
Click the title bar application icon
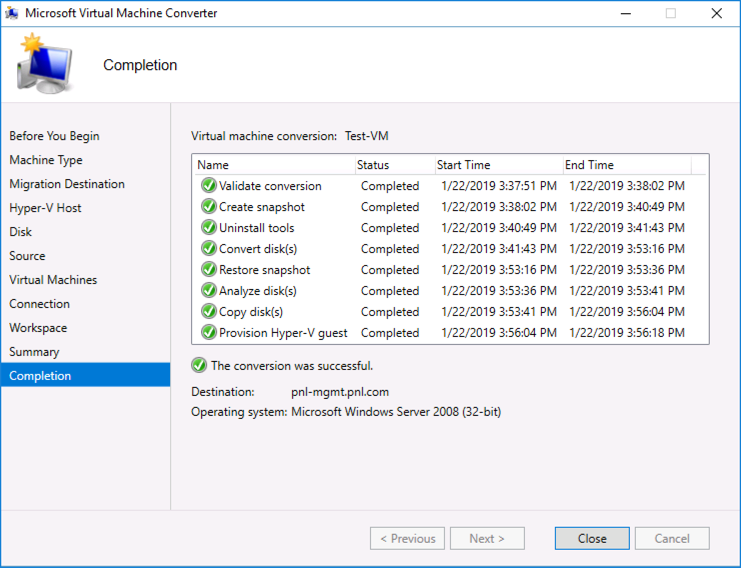pyautogui.click(x=12, y=13)
